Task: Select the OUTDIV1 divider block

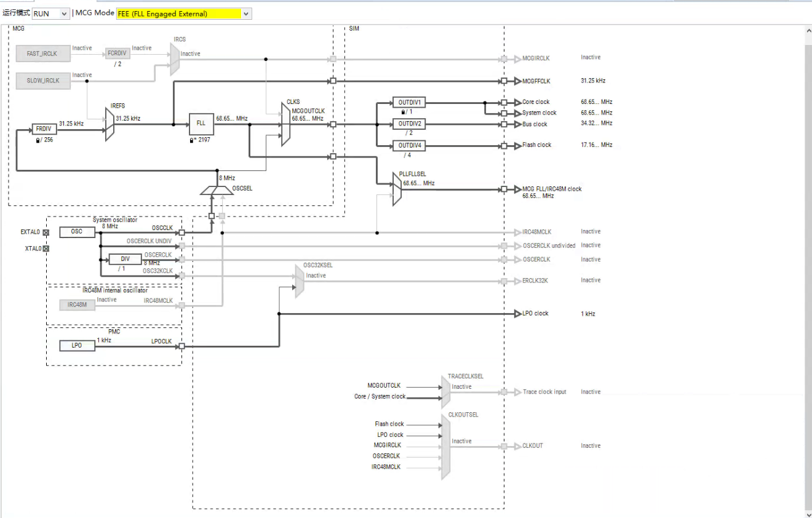Action: click(x=409, y=102)
